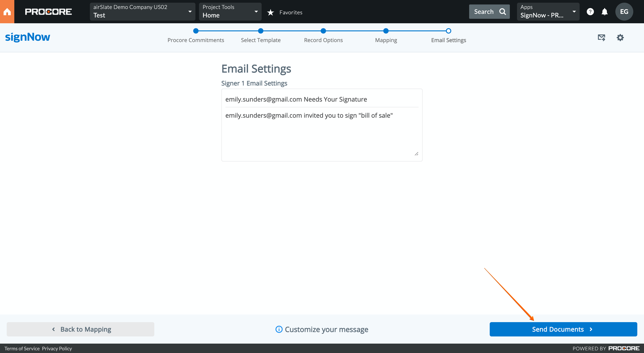
Task: Open the Apps SignNow dropdown
Action: click(548, 11)
